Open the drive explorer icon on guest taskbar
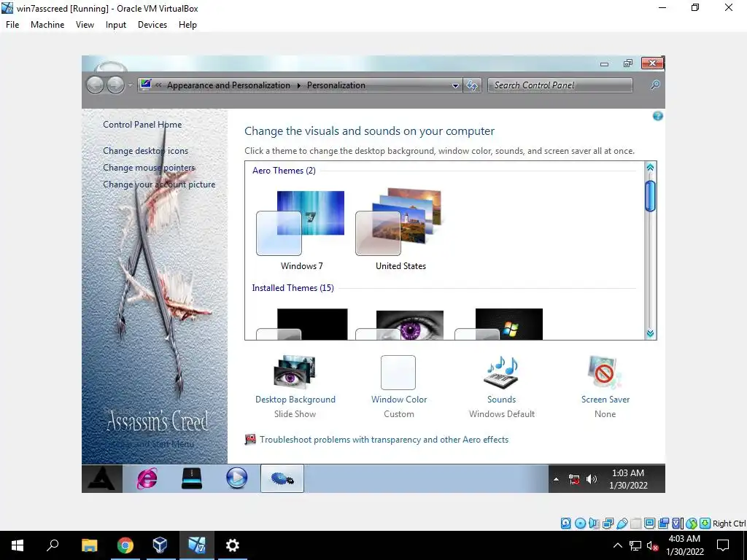747x560 pixels. (x=192, y=478)
